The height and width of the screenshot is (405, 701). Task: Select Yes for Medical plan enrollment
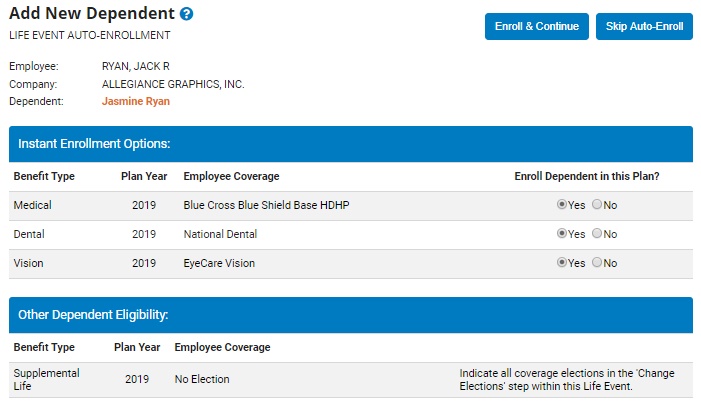click(562, 205)
